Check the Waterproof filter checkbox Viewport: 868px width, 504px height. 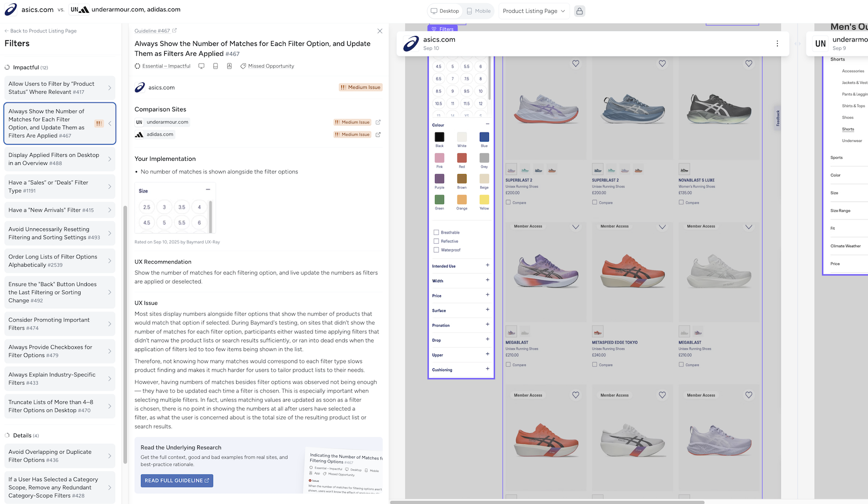pos(436,250)
